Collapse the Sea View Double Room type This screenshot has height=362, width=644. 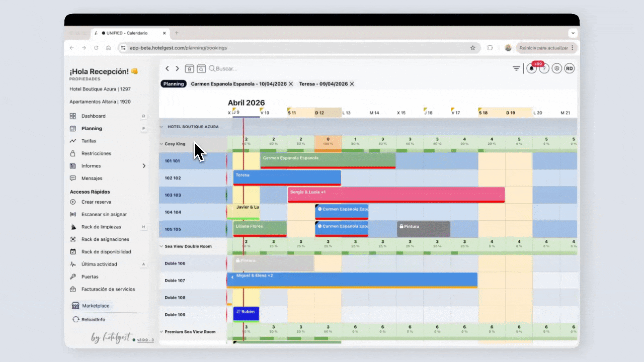click(162, 246)
